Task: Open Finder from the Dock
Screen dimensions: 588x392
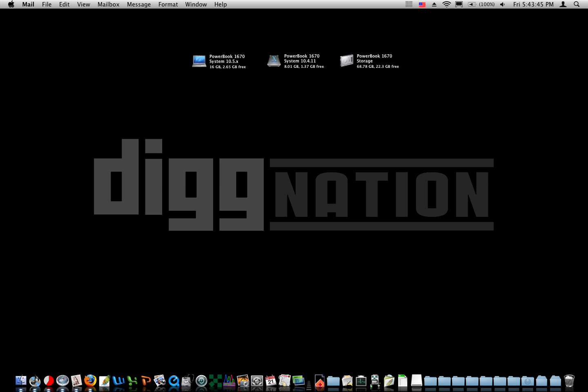Action: [21, 381]
